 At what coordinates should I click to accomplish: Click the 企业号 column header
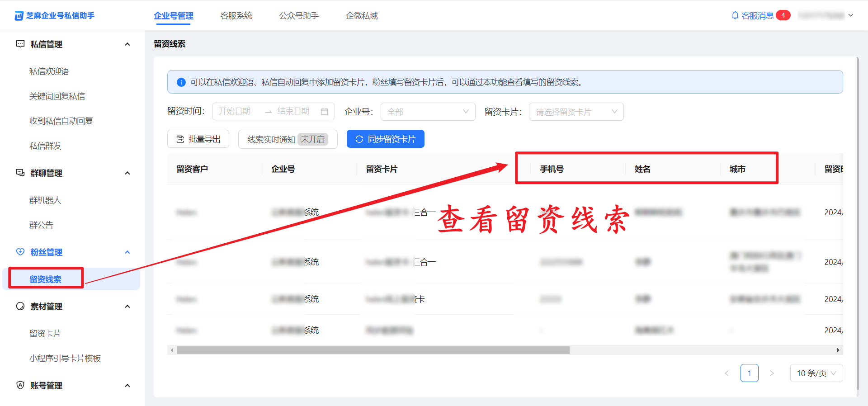coord(283,169)
